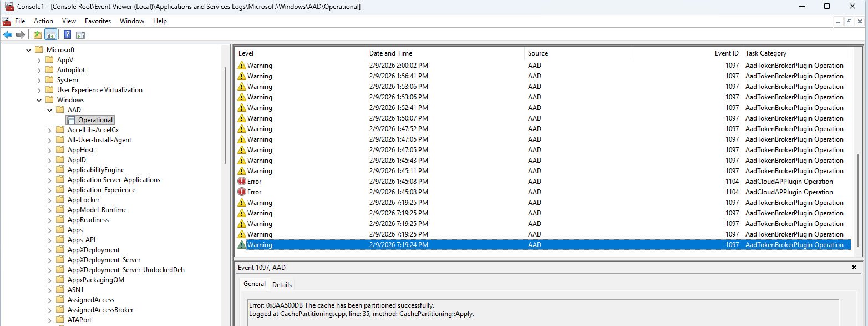Sort by Date and Time column header

click(x=390, y=53)
